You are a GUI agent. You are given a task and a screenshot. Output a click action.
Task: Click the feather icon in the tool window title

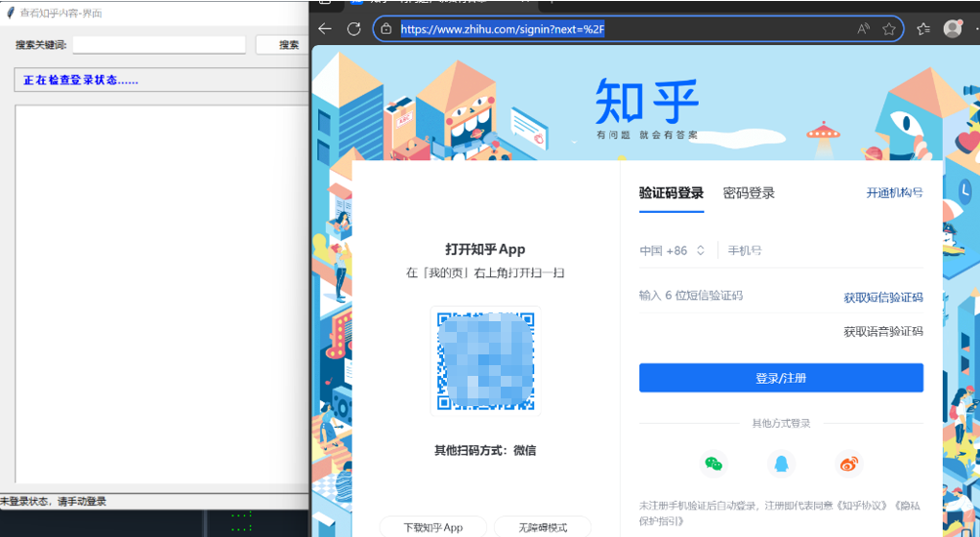(10, 13)
